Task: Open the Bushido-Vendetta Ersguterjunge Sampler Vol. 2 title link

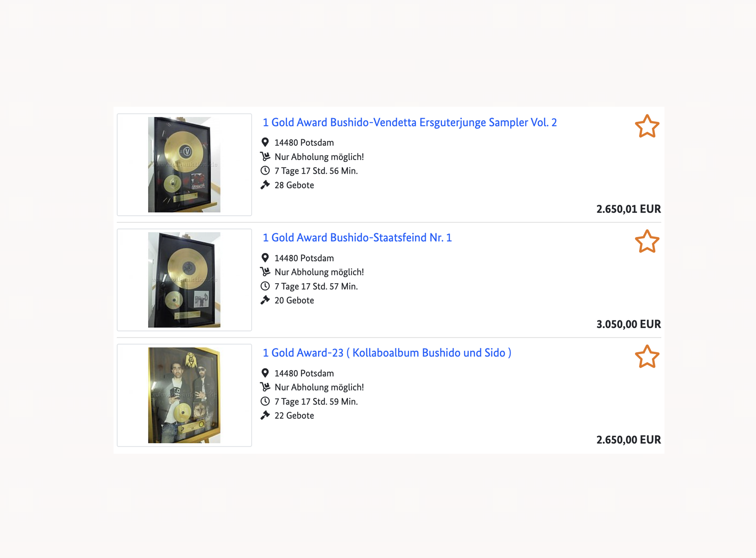Action: pos(410,122)
